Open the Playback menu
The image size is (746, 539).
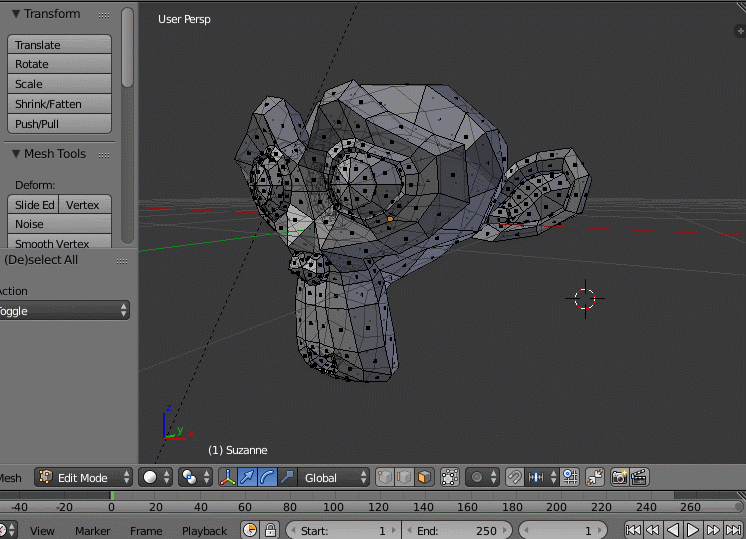(204, 531)
